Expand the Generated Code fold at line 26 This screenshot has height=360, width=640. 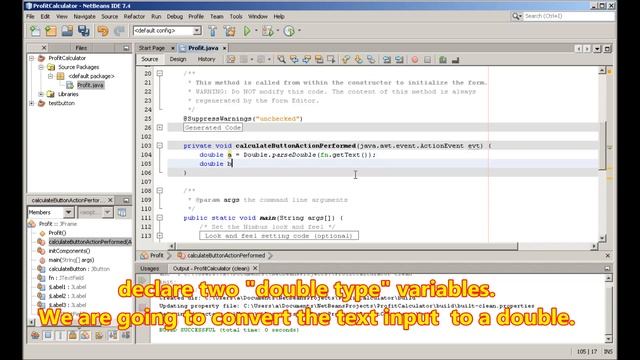(160, 127)
